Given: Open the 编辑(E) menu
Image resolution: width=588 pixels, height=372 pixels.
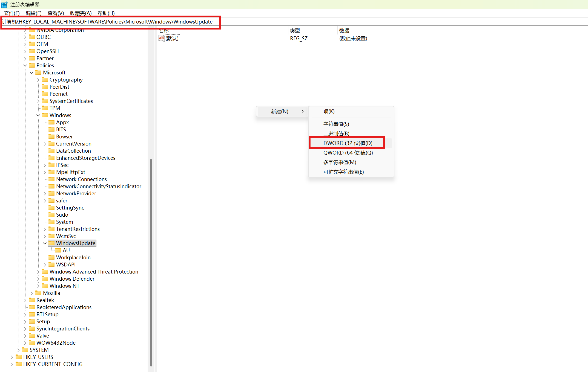Looking at the screenshot, I should tap(33, 13).
